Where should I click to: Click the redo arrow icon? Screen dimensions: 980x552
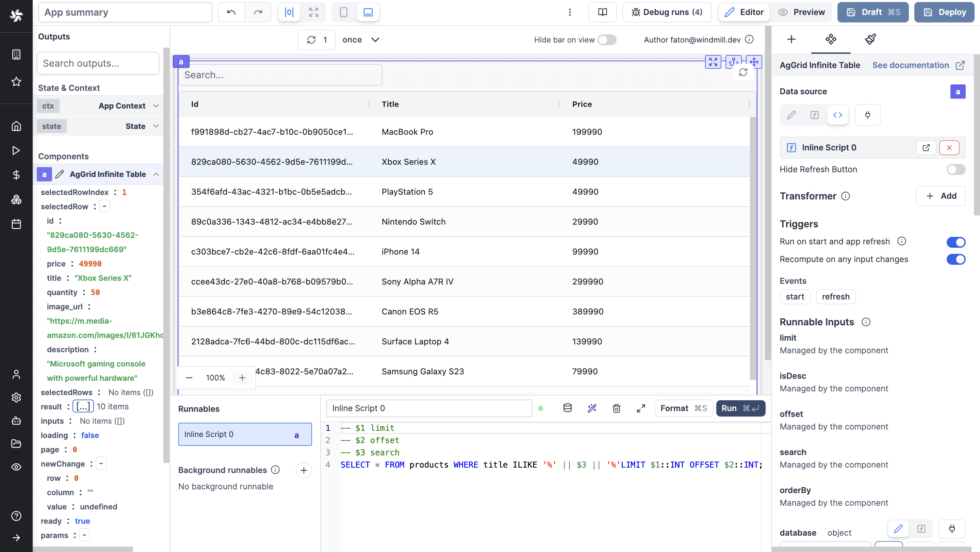(258, 12)
